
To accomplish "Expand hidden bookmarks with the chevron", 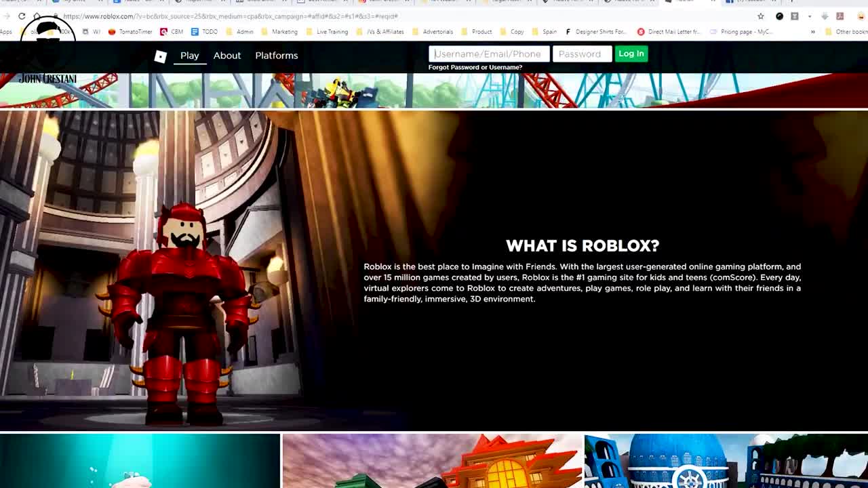I will click(x=812, y=32).
